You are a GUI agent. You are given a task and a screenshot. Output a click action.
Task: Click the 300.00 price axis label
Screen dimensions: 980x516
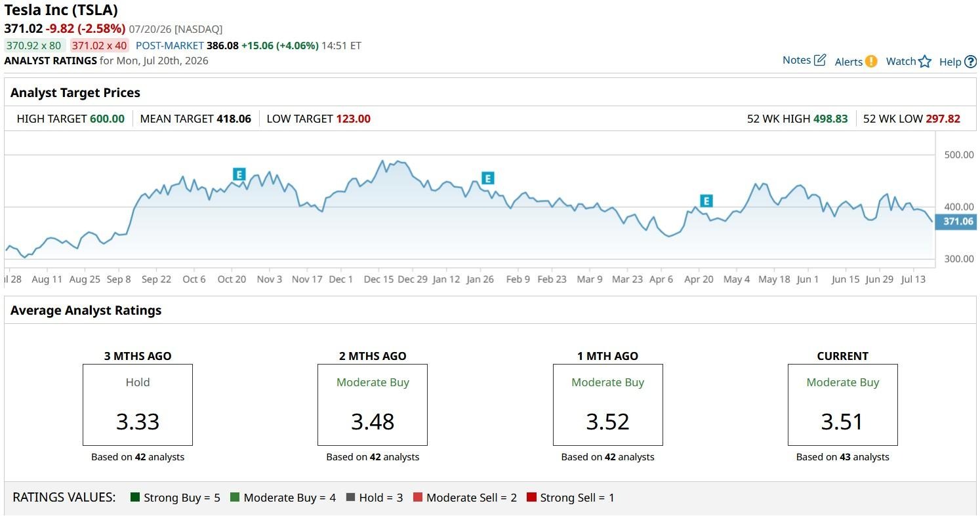[959, 259]
